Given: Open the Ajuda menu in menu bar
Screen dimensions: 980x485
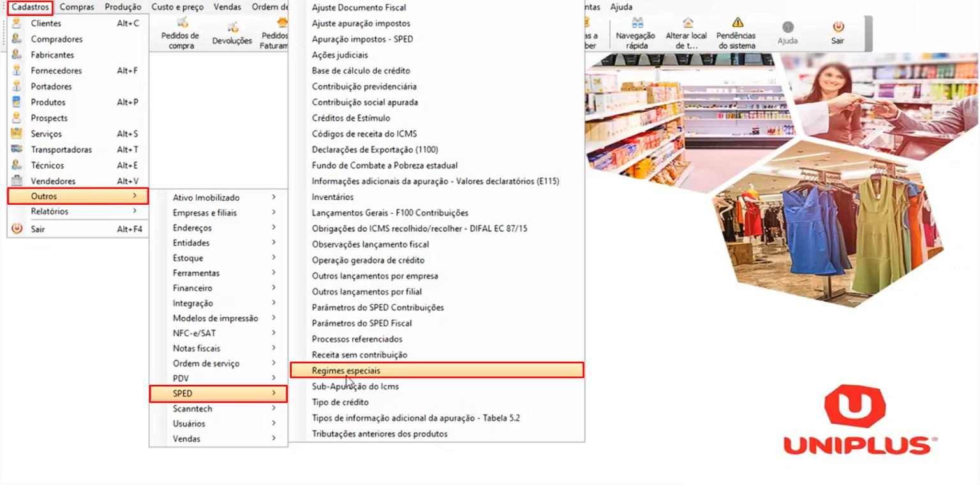Looking at the screenshot, I should 621,7.
